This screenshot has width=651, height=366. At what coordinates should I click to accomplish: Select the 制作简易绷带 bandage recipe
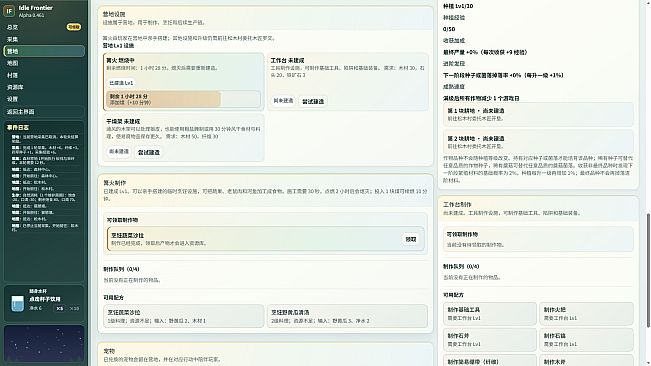pyautogui.click(x=489, y=361)
